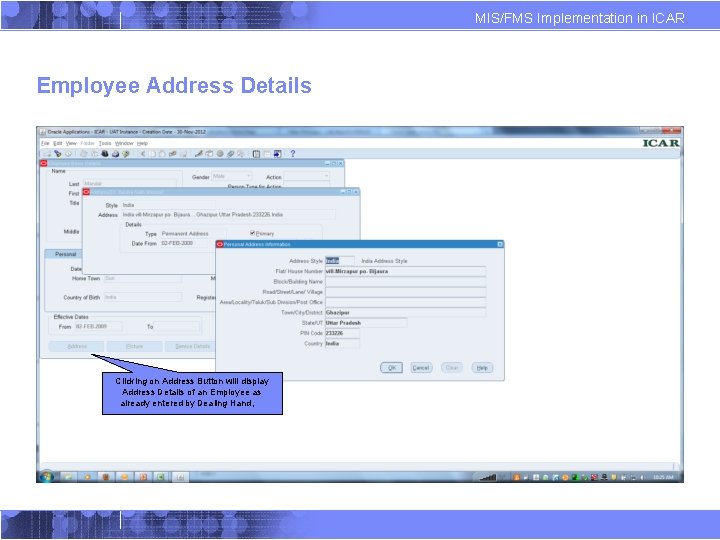Image resolution: width=720 pixels, height=540 pixels.
Task: Click the blue arrow window toolbar icon
Action: tap(277, 154)
